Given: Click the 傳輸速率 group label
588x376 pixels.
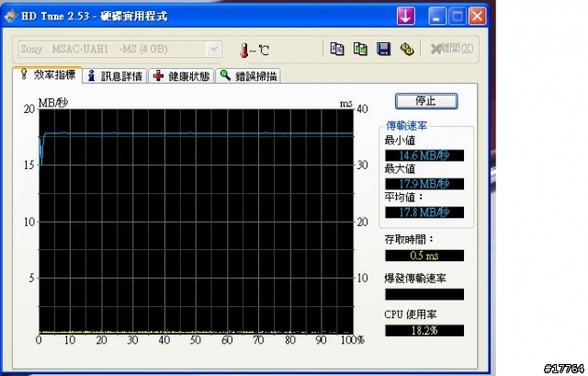Looking at the screenshot, I should [406, 126].
